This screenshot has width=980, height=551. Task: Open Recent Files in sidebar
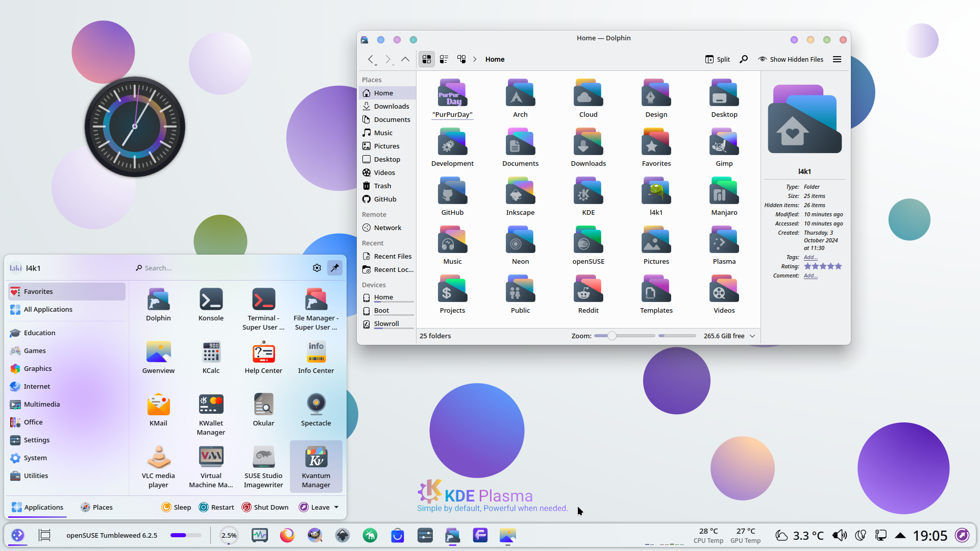pyautogui.click(x=388, y=256)
